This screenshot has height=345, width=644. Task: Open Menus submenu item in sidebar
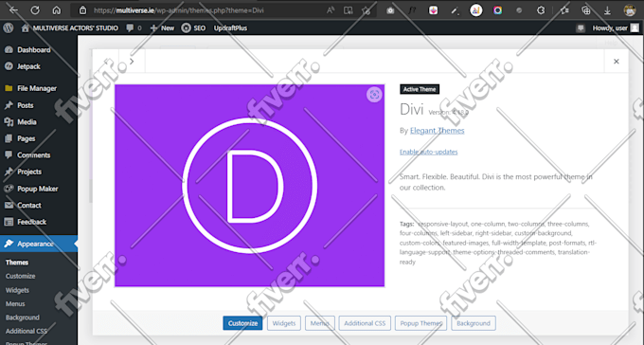pos(15,304)
